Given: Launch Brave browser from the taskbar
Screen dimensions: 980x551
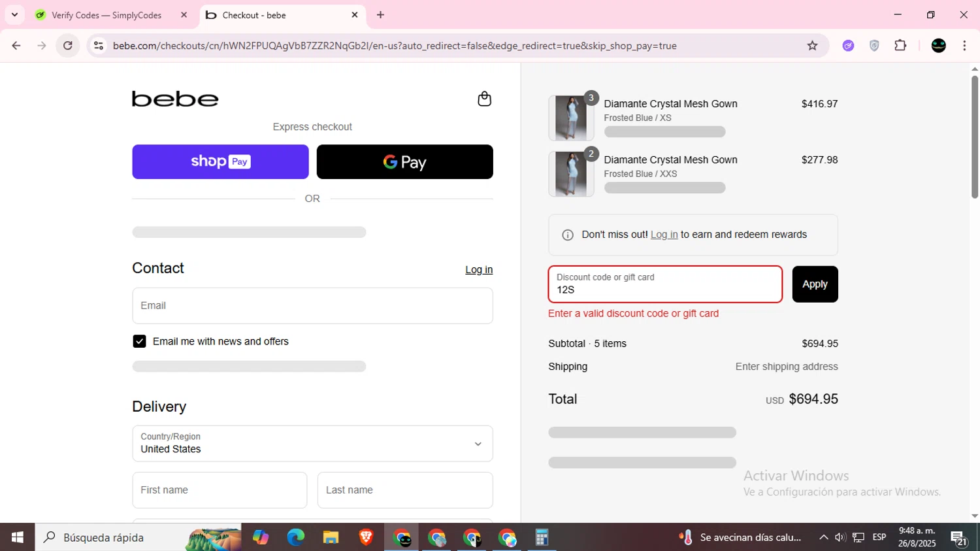Looking at the screenshot, I should 366,537.
